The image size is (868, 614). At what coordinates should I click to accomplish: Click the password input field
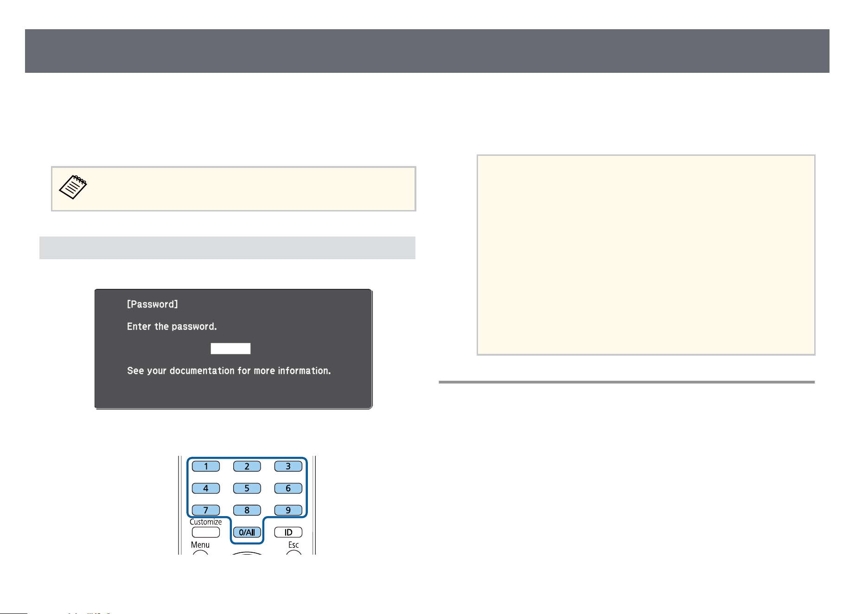click(x=230, y=349)
